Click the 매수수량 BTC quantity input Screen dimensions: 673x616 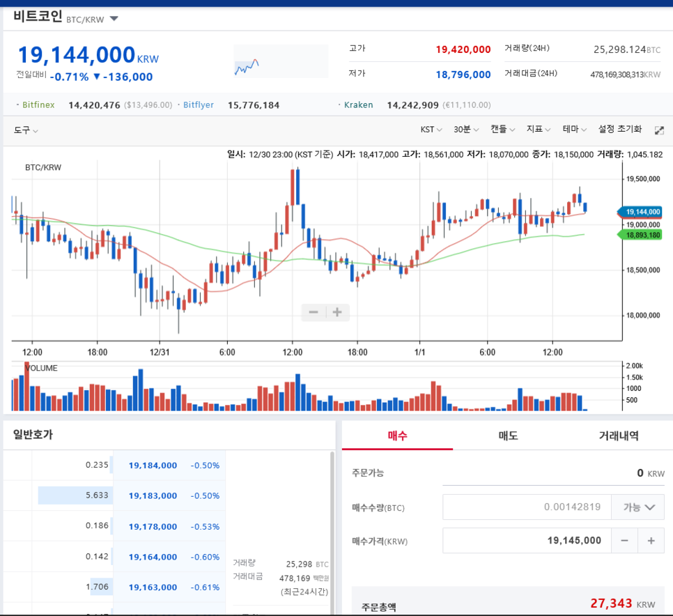point(527,507)
